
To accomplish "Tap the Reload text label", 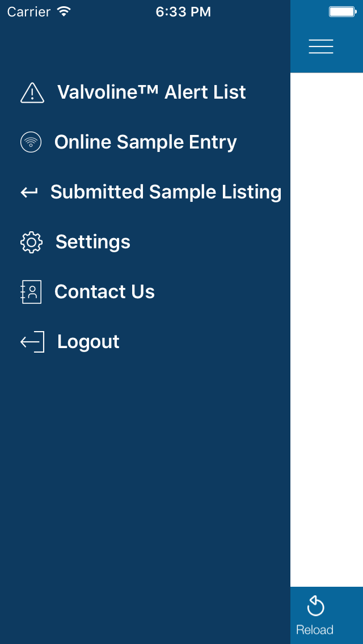I will pyautogui.click(x=314, y=630).
